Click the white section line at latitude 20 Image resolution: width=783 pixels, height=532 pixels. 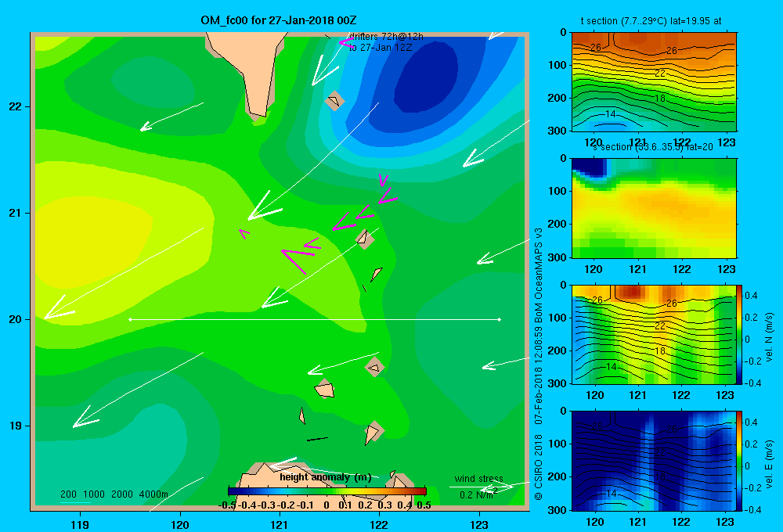pos(315,319)
